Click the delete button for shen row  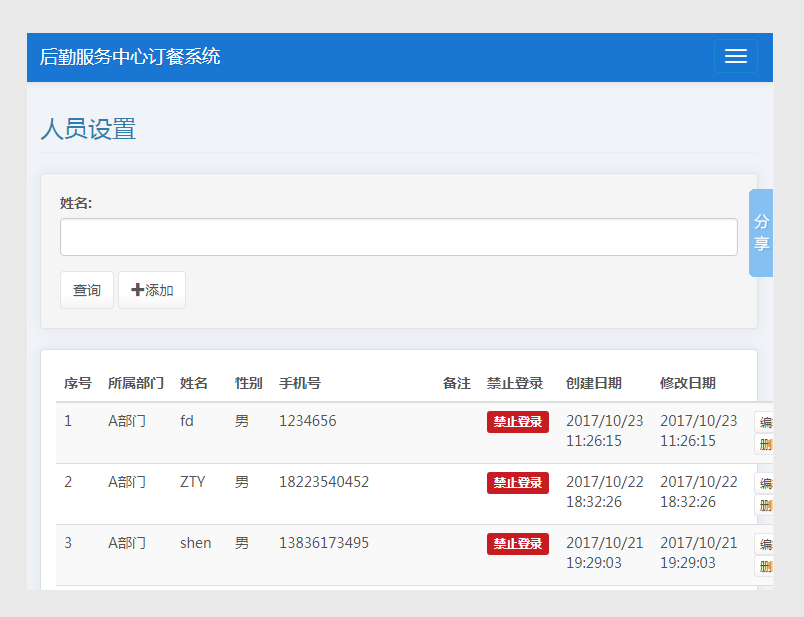pyautogui.click(x=765, y=566)
